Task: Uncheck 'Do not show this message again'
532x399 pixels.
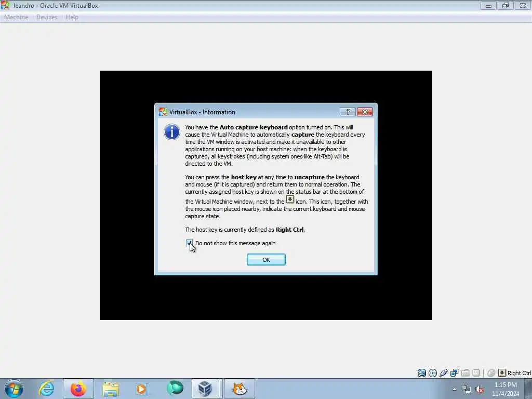Action: pos(189,243)
